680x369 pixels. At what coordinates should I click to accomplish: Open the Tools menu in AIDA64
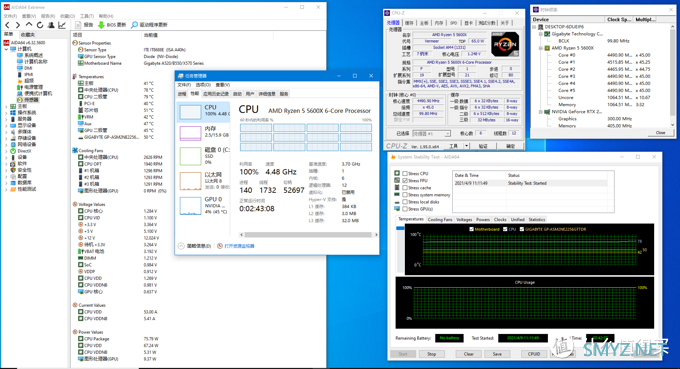click(87, 16)
